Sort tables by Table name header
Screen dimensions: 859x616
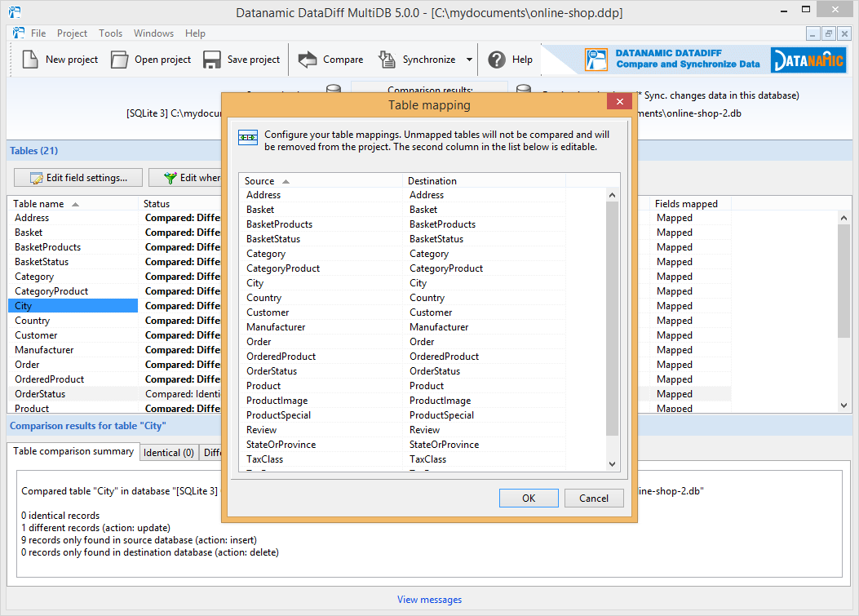(x=73, y=204)
